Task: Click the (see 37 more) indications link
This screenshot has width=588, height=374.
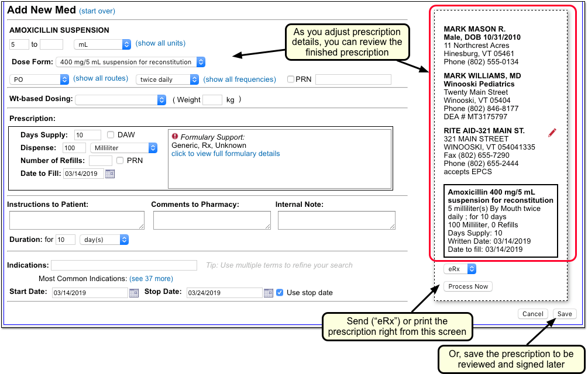Action: click(151, 279)
